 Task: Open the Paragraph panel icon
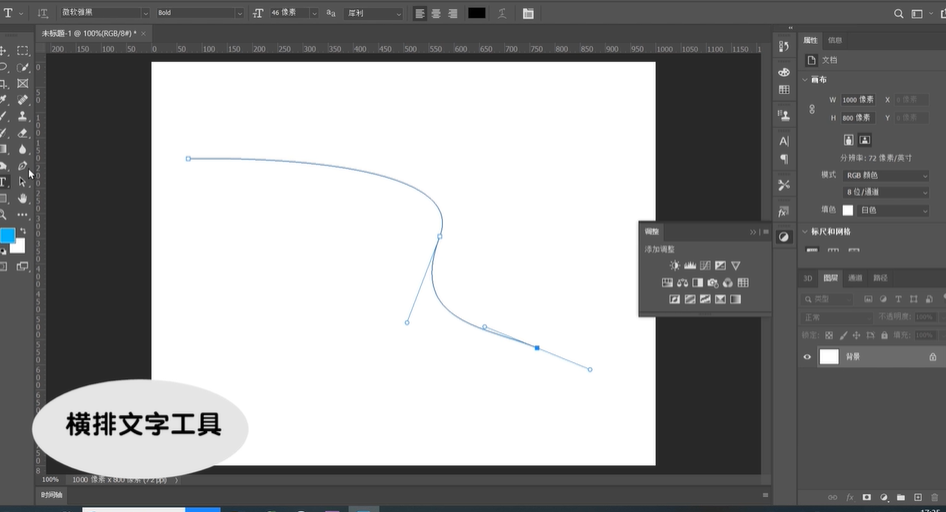[x=784, y=159]
